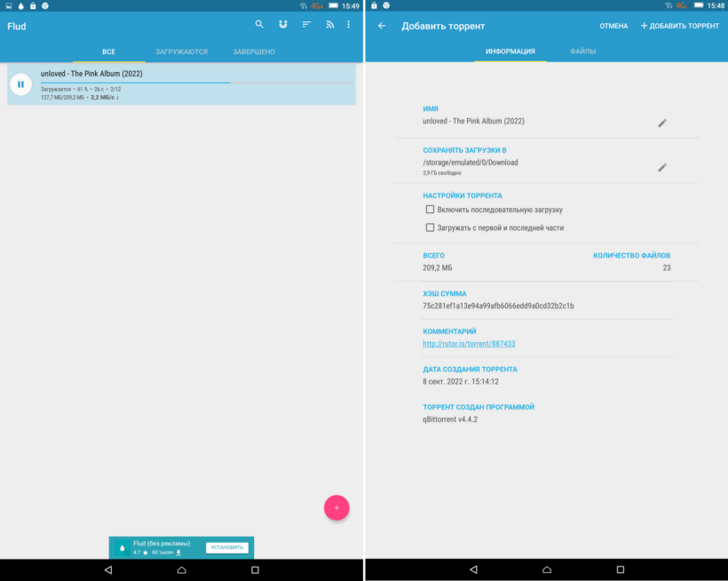Tap the magnet link icon
Image resolution: width=728 pixels, height=581 pixels.
pos(283,25)
